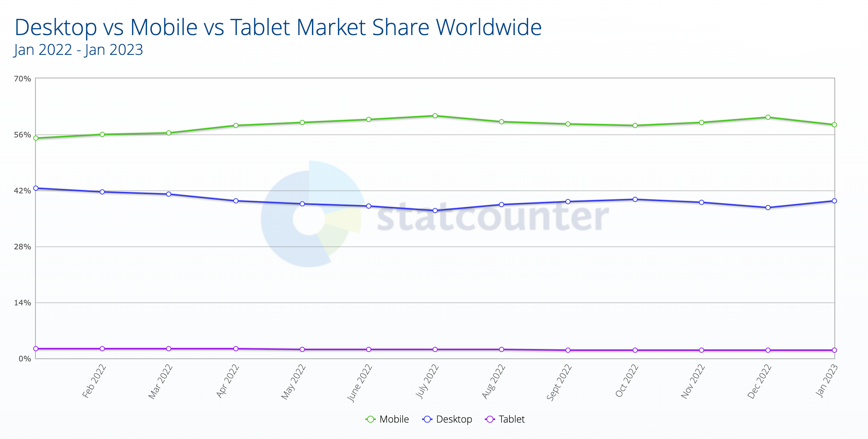Select the Desktop data point for Oct 2022

pyautogui.click(x=635, y=199)
